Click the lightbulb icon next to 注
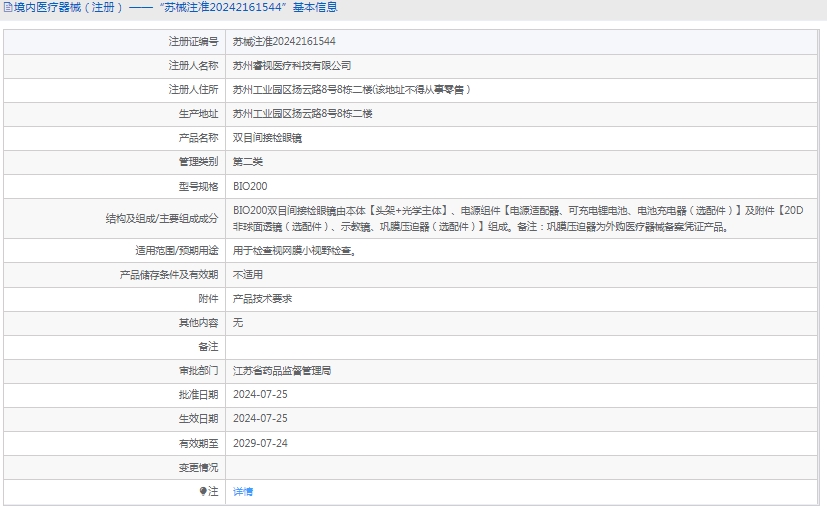 pos(203,491)
